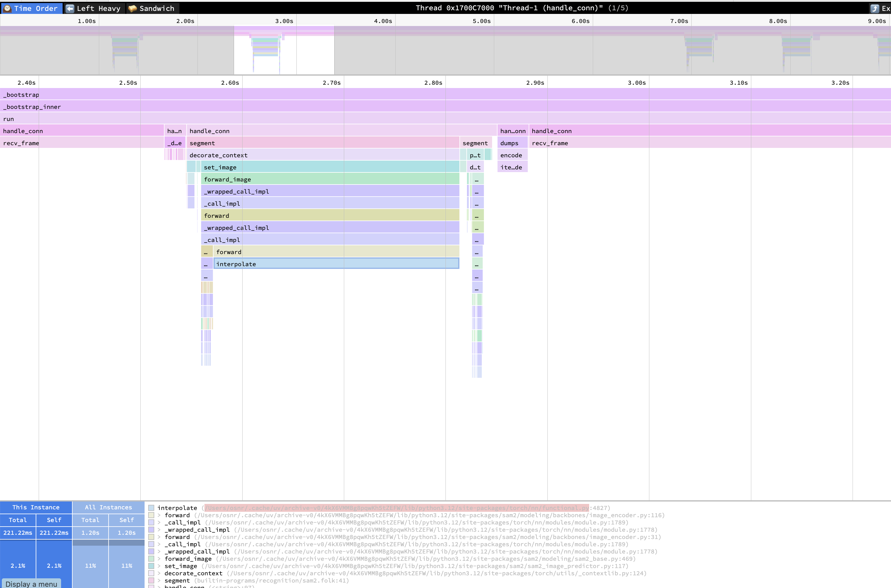Viewport: 891px width, 588px height.
Task: Select the run frame
Action: pos(446,119)
